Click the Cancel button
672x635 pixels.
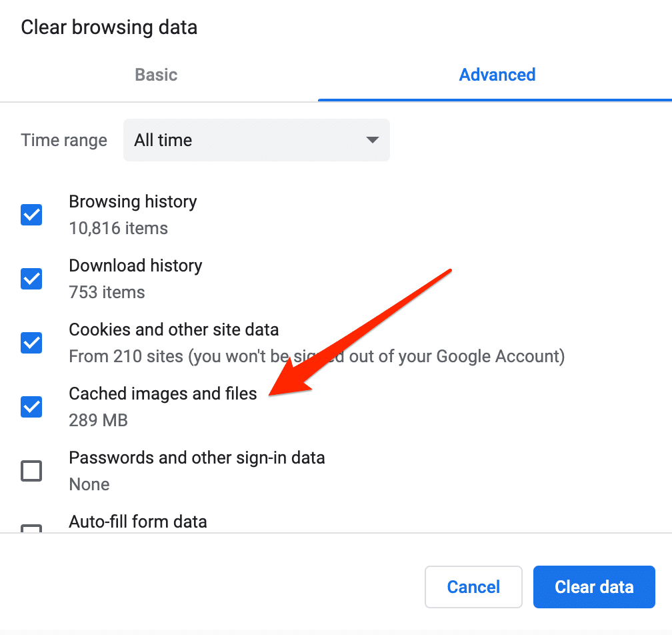pyautogui.click(x=473, y=587)
